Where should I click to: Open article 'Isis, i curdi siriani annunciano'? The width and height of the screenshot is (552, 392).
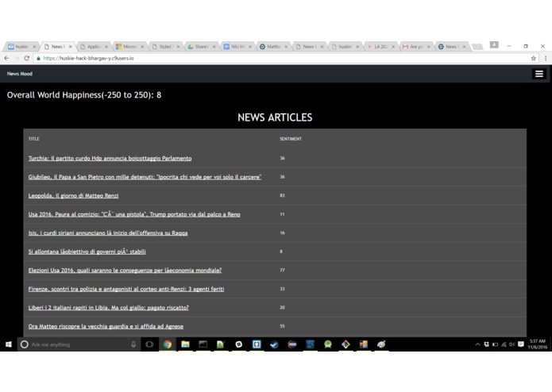coord(108,233)
